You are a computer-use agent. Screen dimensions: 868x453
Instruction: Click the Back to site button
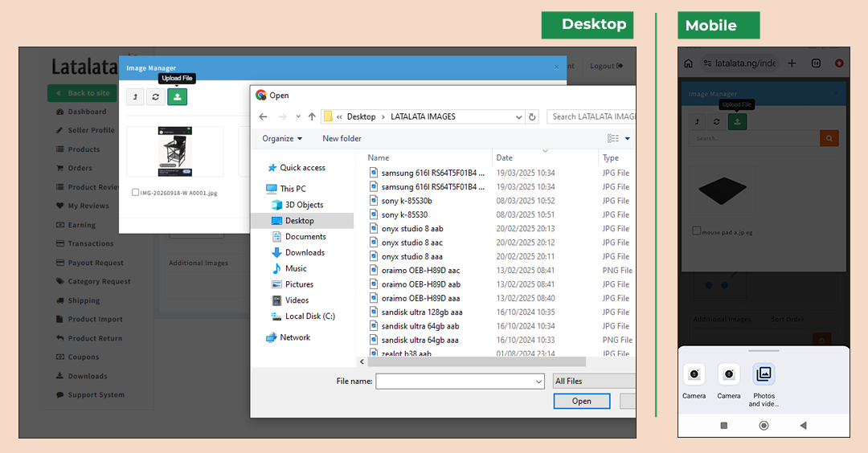coord(83,93)
